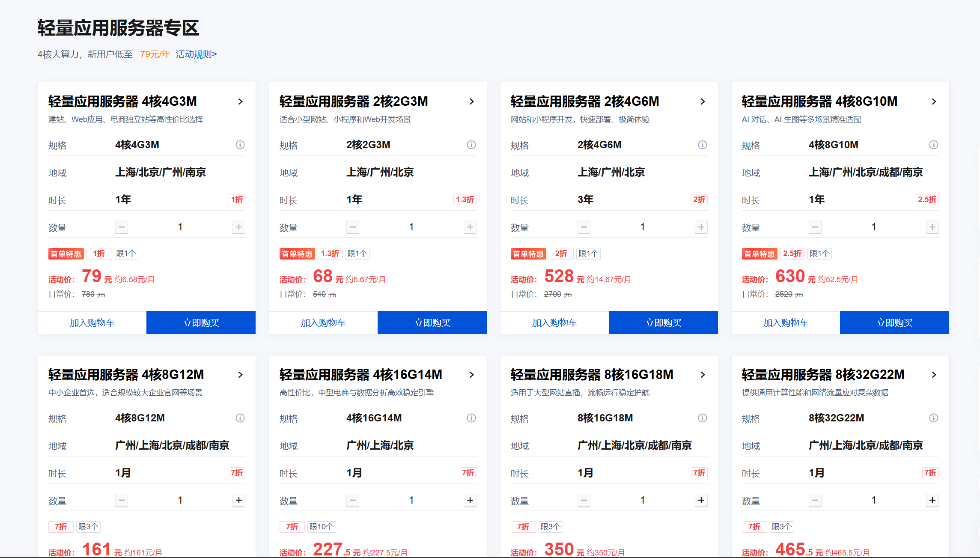Open details arrow for 轻量应用服务器 2核4G6M
The image size is (980, 558).
[x=703, y=101]
